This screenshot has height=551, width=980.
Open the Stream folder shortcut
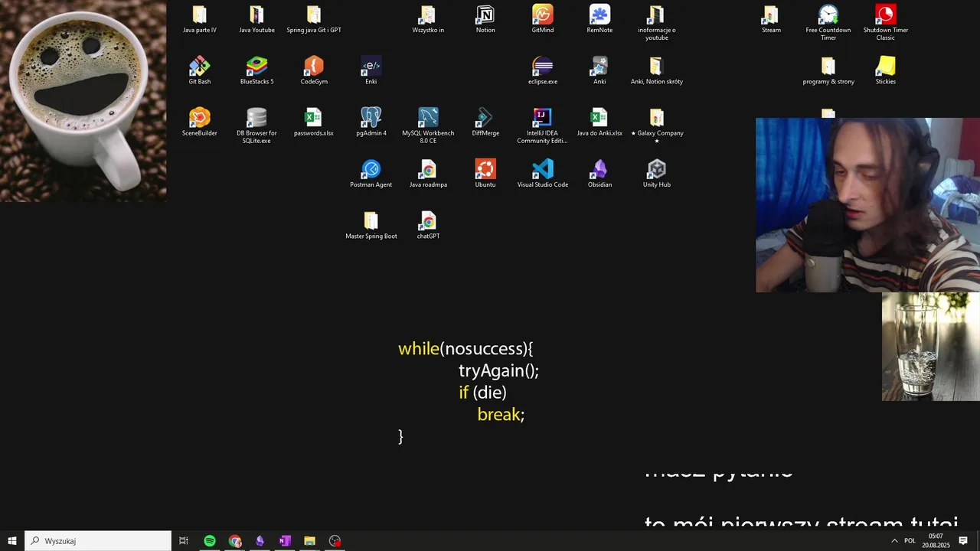pos(771,20)
